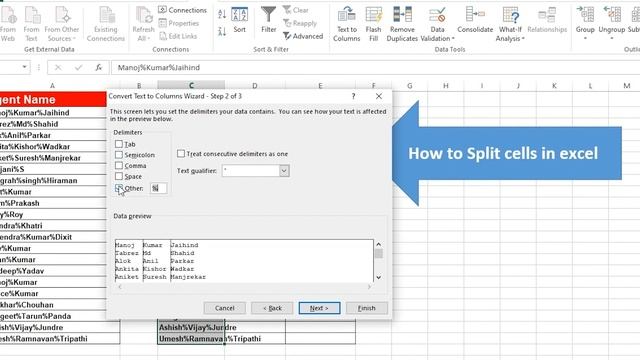This screenshot has height=360, width=640.
Task: Click cell containing Umesh%Ramnavan%Tripathi in column C
Action: pyautogui.click(x=191, y=338)
